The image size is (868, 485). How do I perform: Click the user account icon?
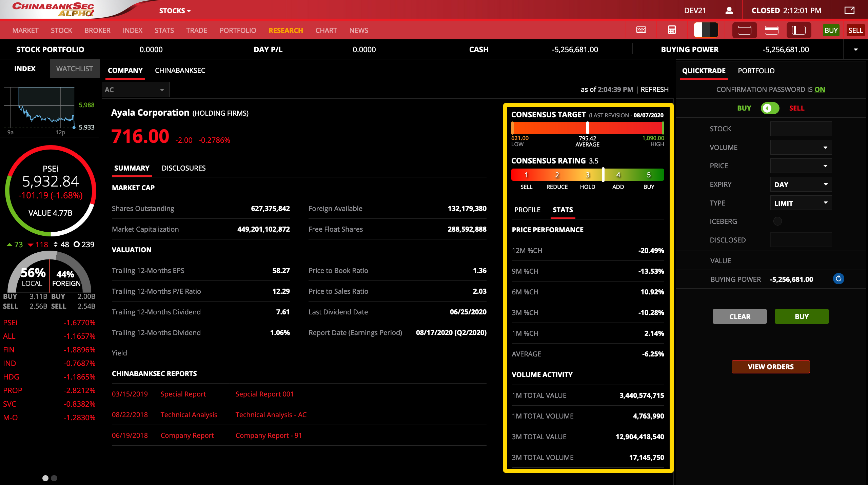(729, 11)
